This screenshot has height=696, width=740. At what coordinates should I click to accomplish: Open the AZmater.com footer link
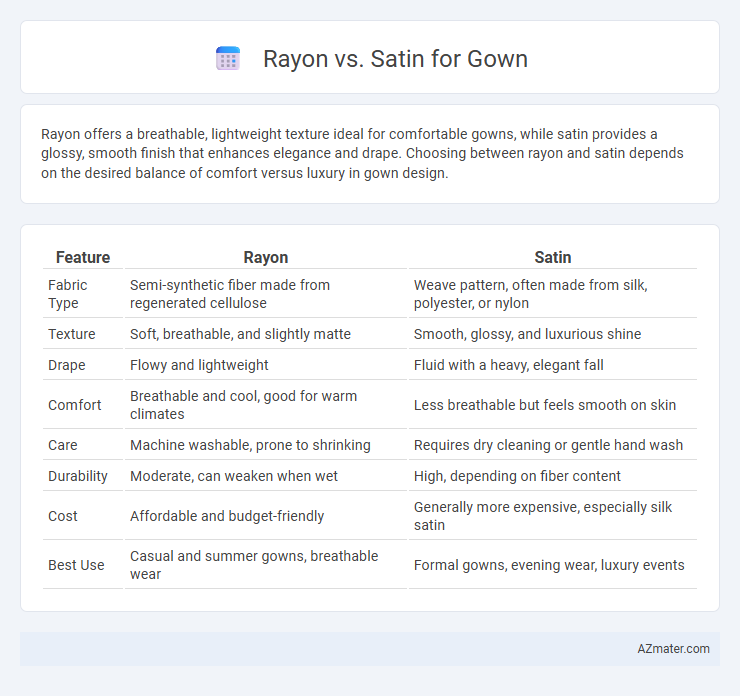pyautogui.click(x=673, y=649)
